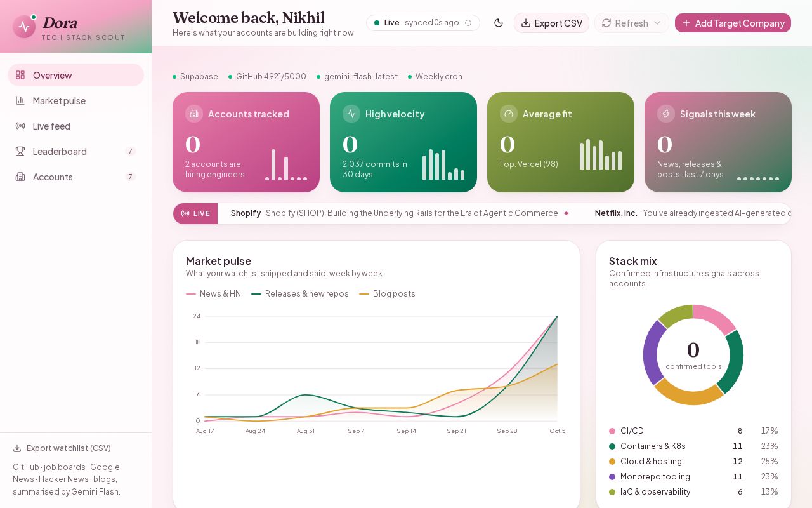Viewport: 812px width, 508px height.
Task: Select the Cloud & hosting orange legend swatch
Action: 612,462
